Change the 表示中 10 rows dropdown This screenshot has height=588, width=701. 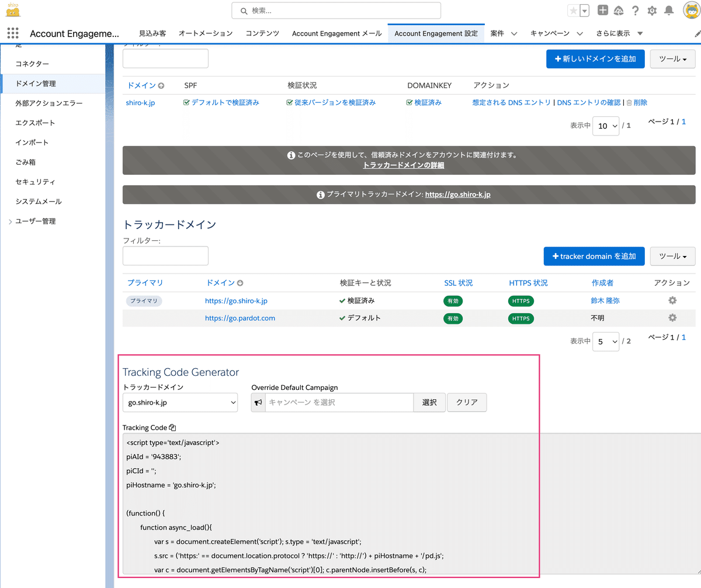pos(606,126)
